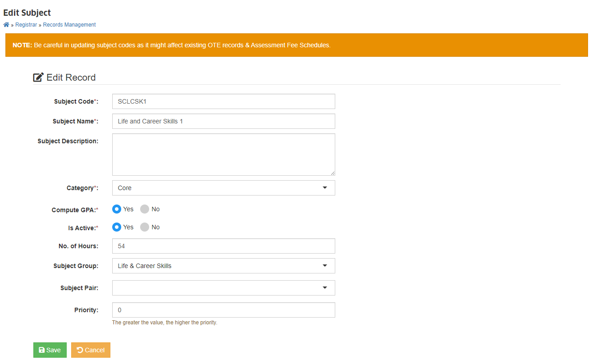Click the orange NOTE warning banner text

(172, 45)
